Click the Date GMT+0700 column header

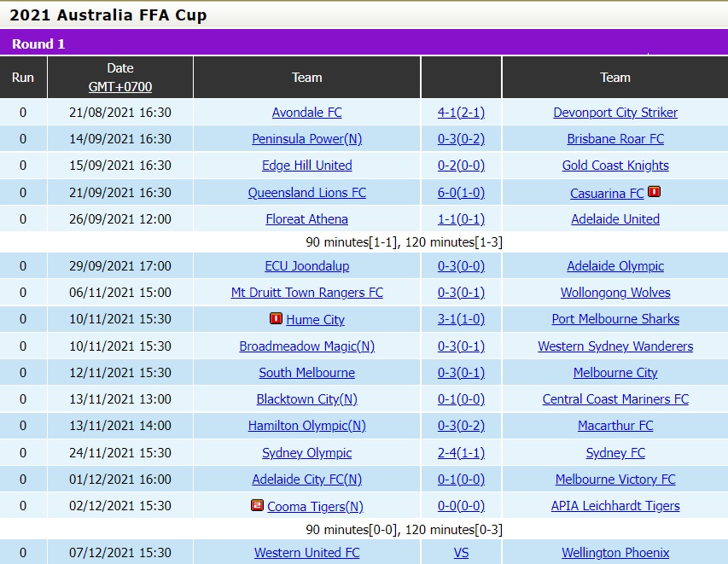click(120, 77)
